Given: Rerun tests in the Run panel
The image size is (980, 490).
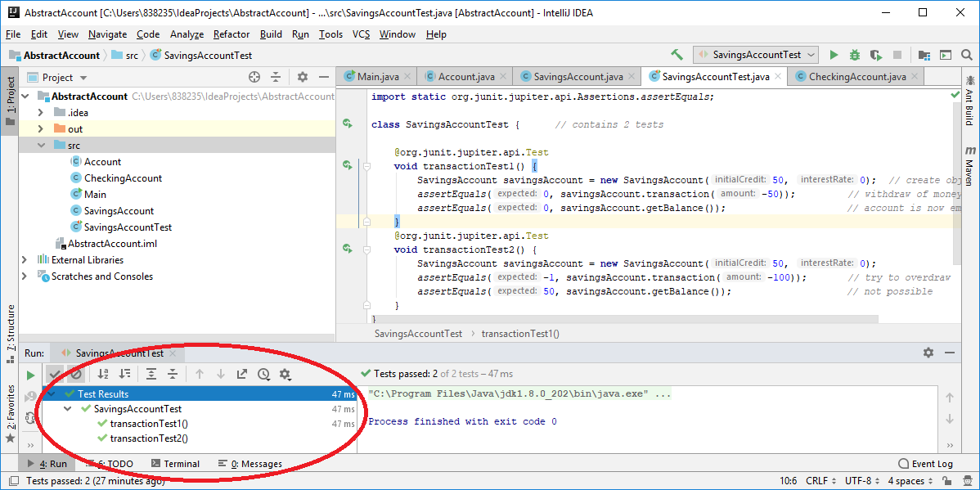Looking at the screenshot, I should pyautogui.click(x=30, y=375).
